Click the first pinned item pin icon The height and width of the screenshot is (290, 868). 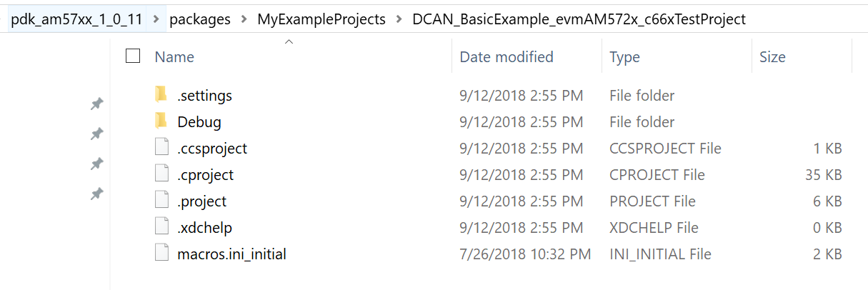(96, 104)
